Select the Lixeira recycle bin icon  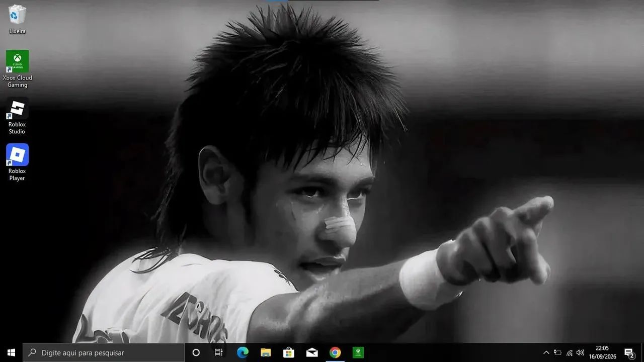[17, 19]
